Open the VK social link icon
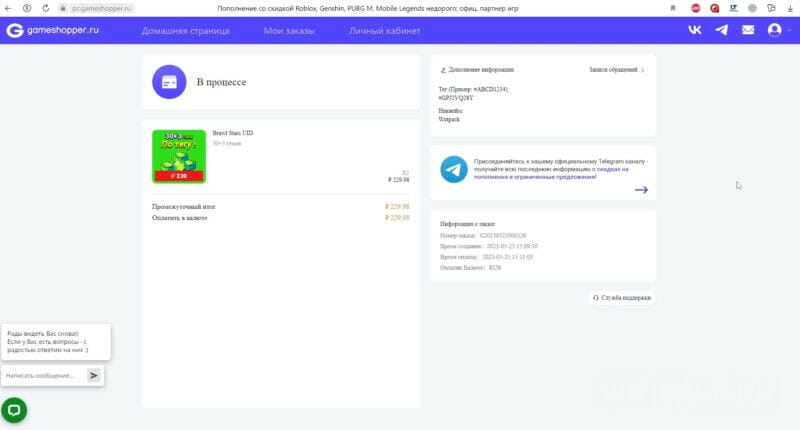The image size is (800, 430). click(x=695, y=30)
